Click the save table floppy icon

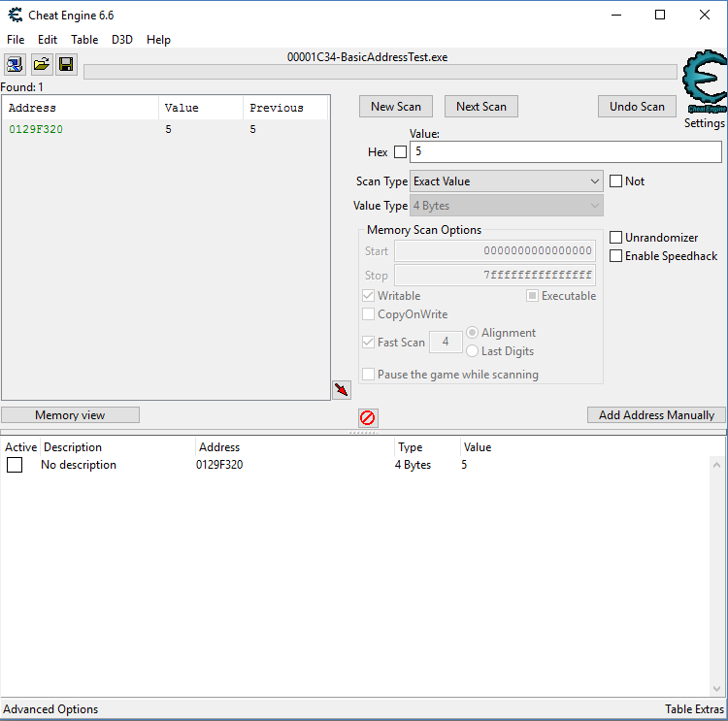[66, 64]
